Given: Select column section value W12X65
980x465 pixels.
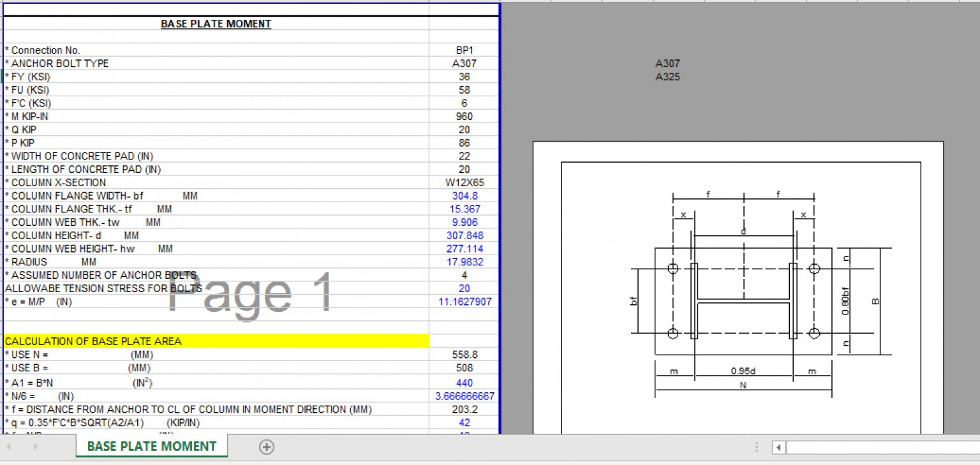Looking at the screenshot, I should coord(464,182).
